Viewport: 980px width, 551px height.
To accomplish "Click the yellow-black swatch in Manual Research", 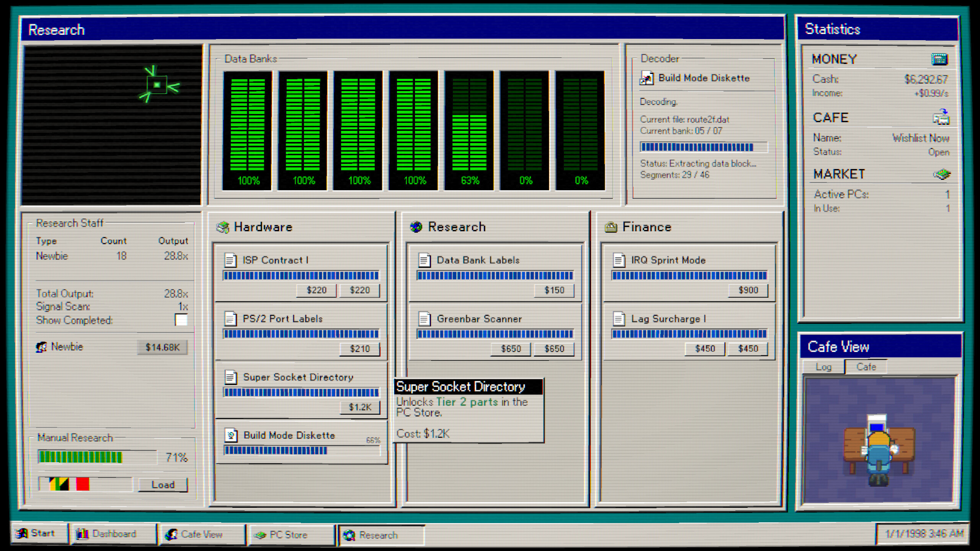I will point(59,484).
